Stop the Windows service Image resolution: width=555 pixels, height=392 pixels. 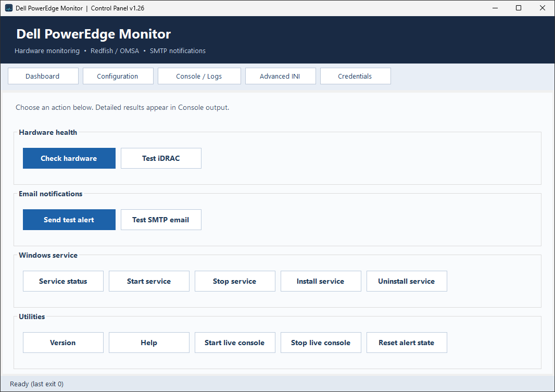click(235, 281)
